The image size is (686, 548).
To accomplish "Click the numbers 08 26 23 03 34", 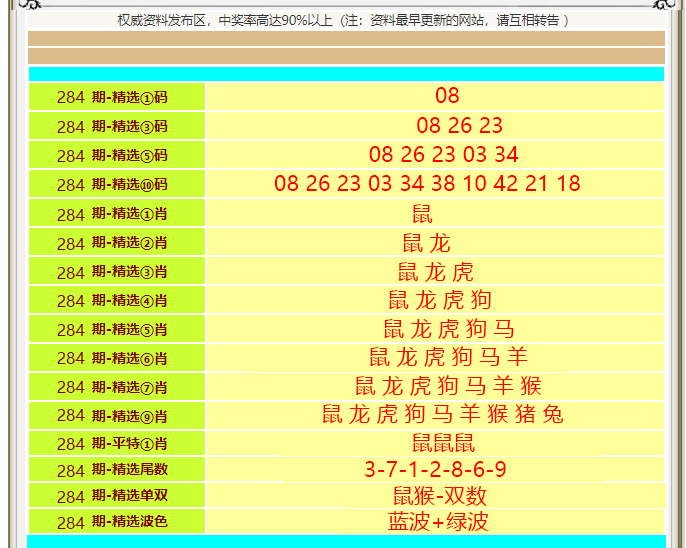I will 444,154.
